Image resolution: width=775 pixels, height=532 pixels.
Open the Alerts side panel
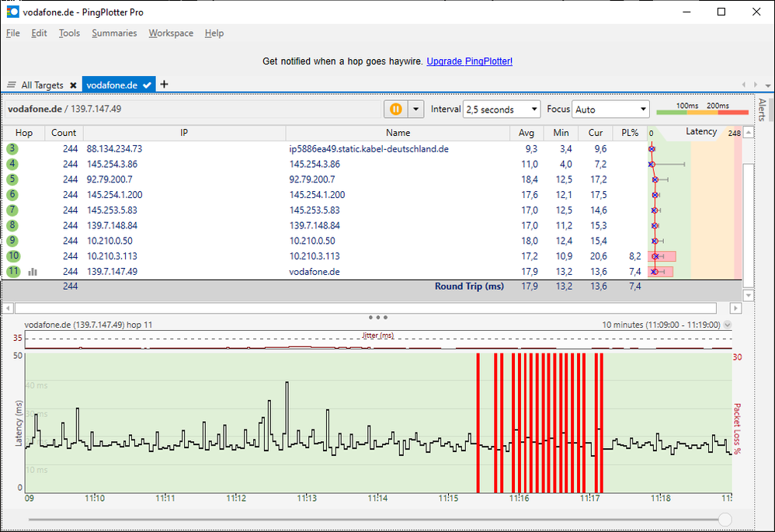762,110
